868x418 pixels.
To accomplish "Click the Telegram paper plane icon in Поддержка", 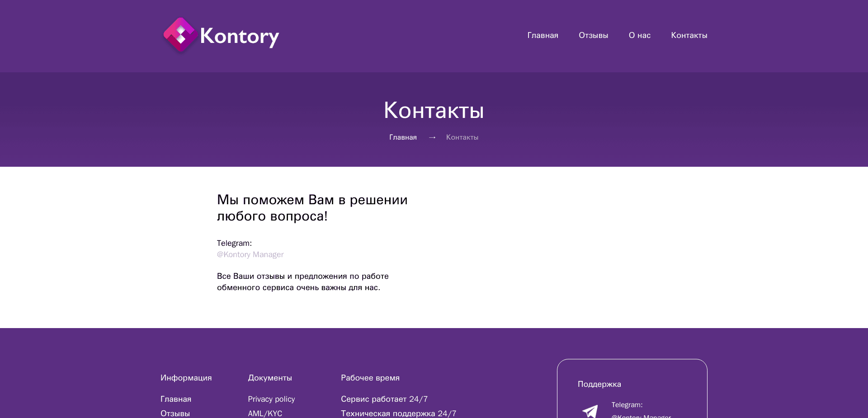I will point(590,411).
